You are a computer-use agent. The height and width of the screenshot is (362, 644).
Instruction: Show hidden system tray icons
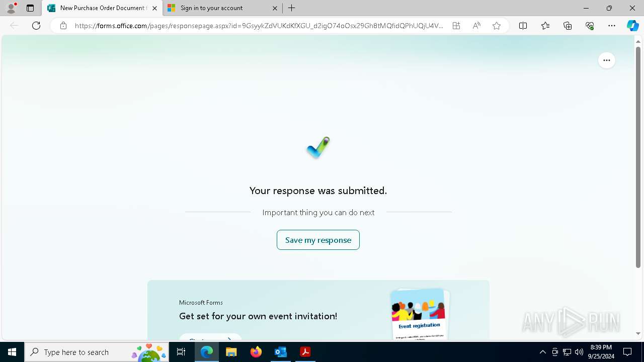[542, 352]
